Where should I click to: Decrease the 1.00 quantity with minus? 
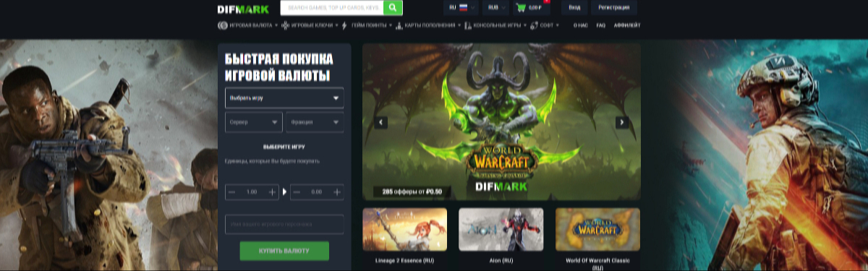231,192
